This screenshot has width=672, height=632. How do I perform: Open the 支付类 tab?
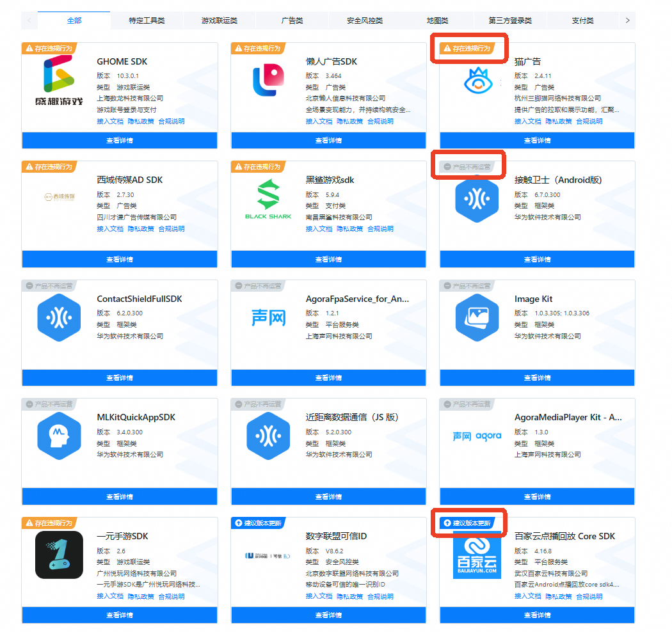click(x=583, y=20)
